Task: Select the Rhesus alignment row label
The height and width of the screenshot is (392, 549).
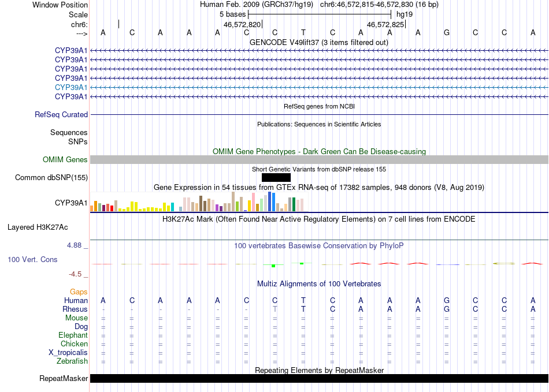Action: [x=75, y=309]
